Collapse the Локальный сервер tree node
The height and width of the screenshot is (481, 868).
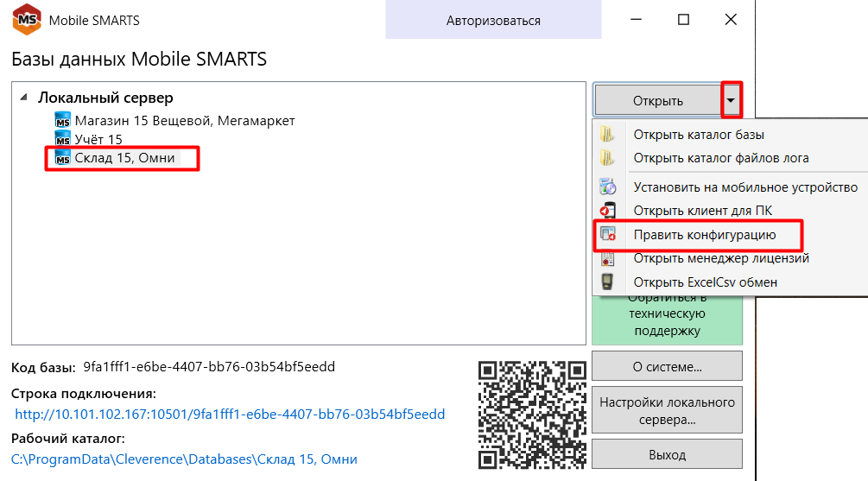(24, 98)
